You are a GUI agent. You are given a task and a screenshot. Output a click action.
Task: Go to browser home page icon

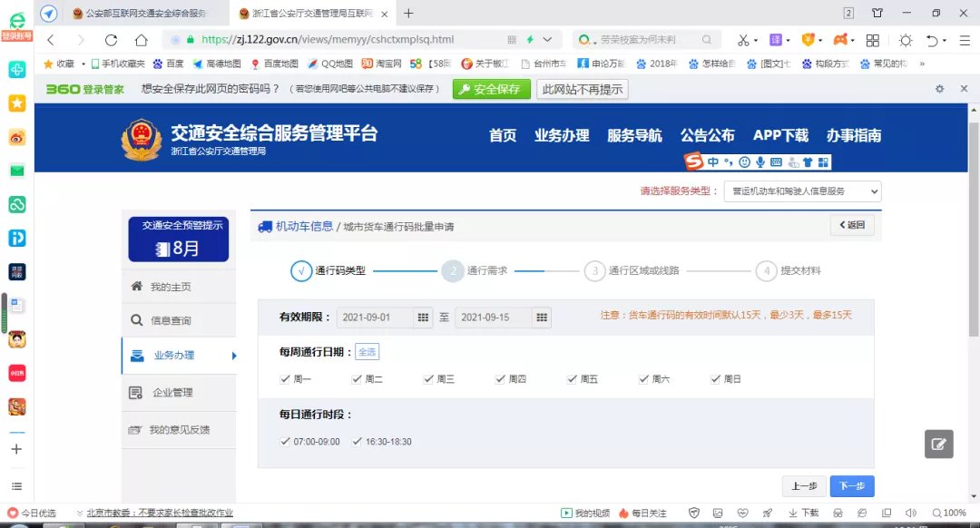(x=141, y=40)
